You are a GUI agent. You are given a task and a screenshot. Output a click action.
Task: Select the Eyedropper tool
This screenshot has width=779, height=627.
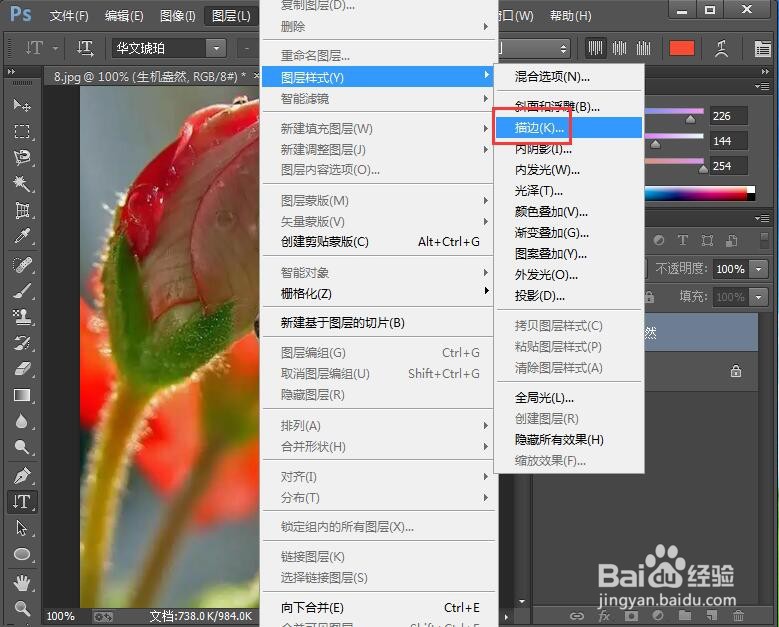(x=22, y=236)
